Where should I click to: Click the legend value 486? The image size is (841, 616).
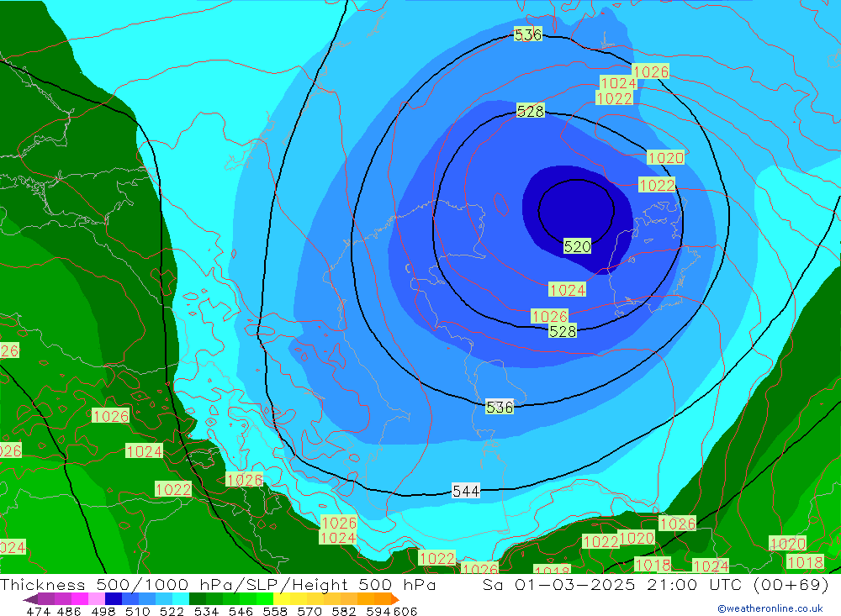[x=69, y=611]
